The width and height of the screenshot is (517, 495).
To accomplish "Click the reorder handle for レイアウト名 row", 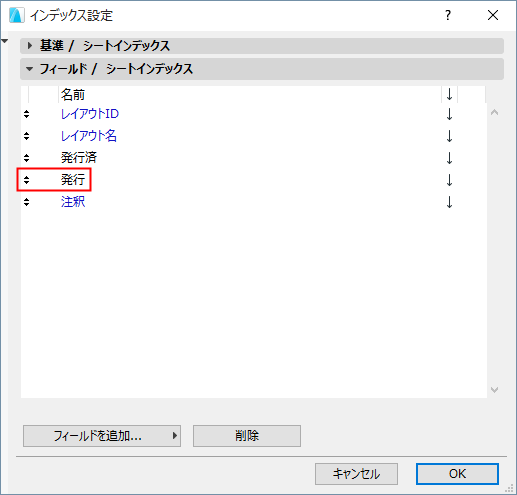I will [26, 136].
